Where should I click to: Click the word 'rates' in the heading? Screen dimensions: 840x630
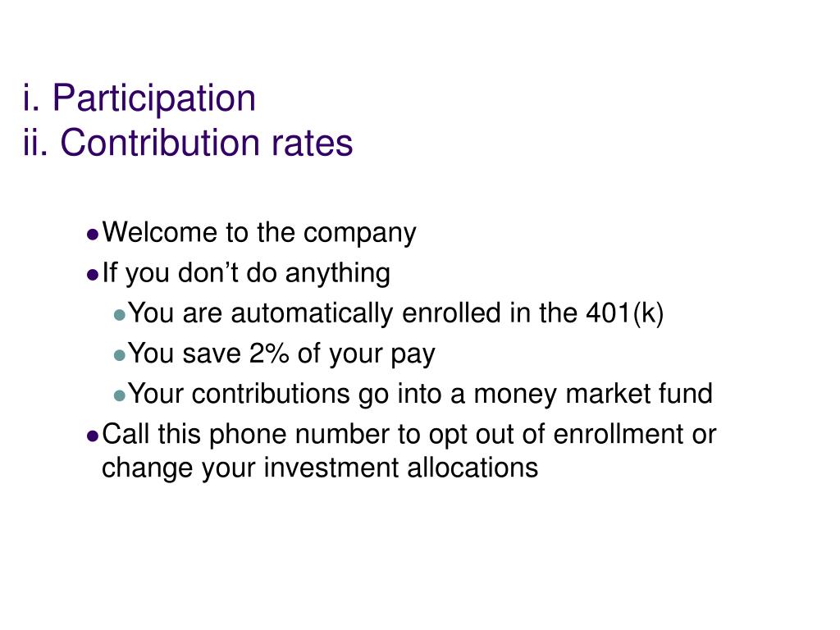pyautogui.click(x=313, y=144)
